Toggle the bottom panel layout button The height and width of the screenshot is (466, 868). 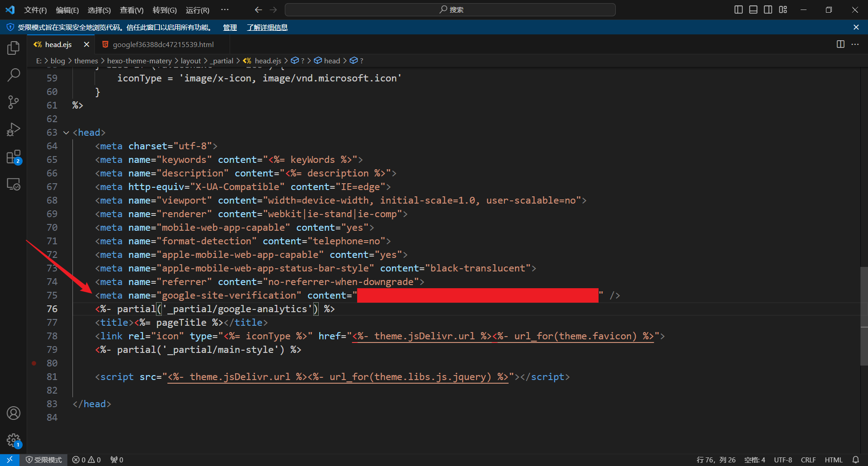coord(753,10)
